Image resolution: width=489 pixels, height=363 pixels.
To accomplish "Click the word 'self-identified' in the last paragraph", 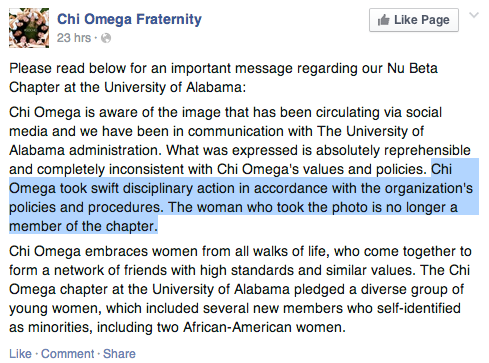I will click(419, 308).
